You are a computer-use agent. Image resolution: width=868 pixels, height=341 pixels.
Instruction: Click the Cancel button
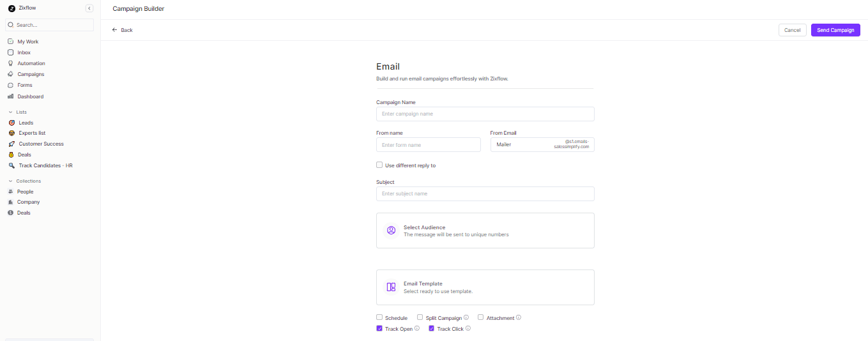[792, 30]
